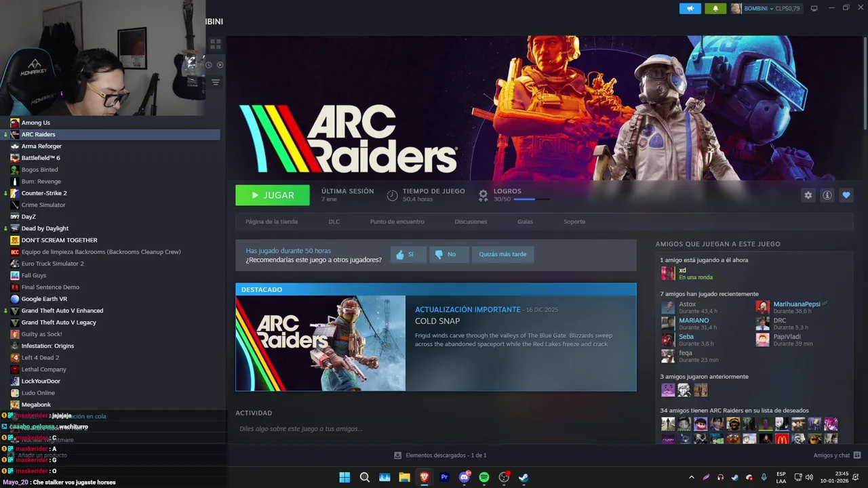Open the Guías tab

(x=525, y=222)
